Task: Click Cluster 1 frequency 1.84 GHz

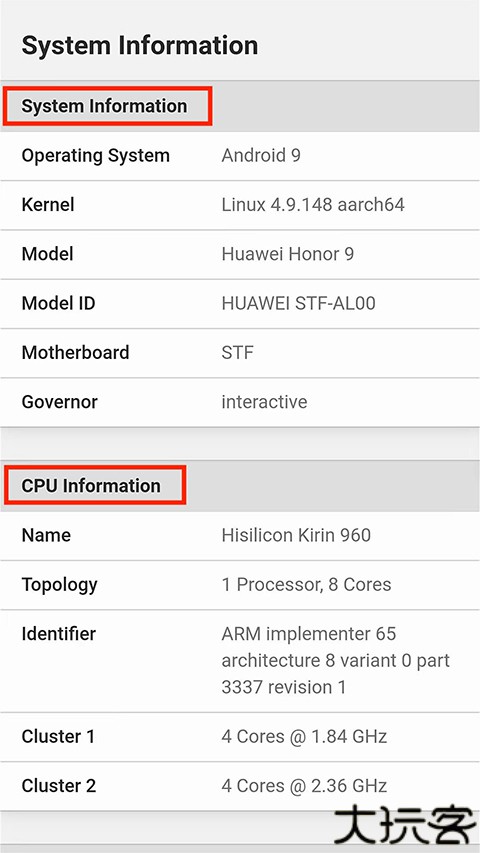Action: point(304,737)
